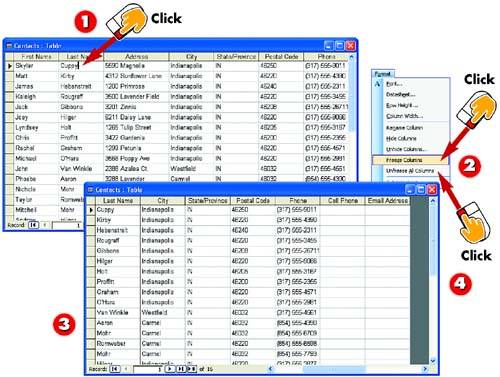500x377 pixels.
Task: Go to next record in front Contacts table
Action: 170,369
